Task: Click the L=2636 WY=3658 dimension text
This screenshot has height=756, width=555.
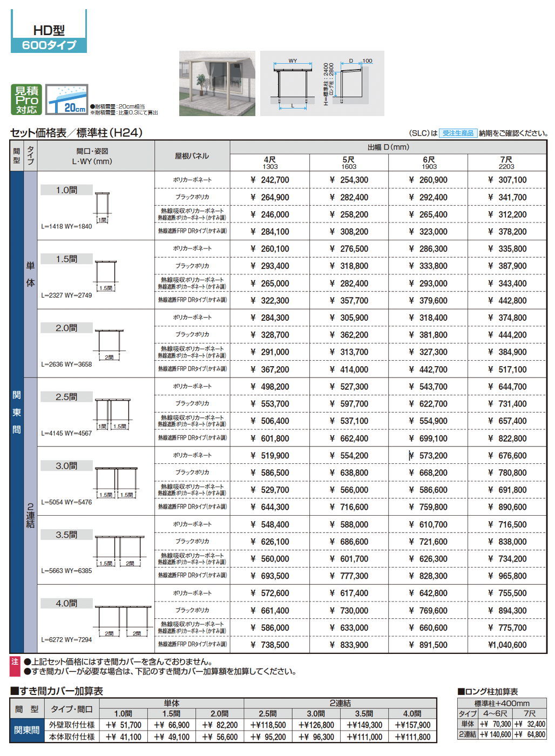Action: [66, 364]
